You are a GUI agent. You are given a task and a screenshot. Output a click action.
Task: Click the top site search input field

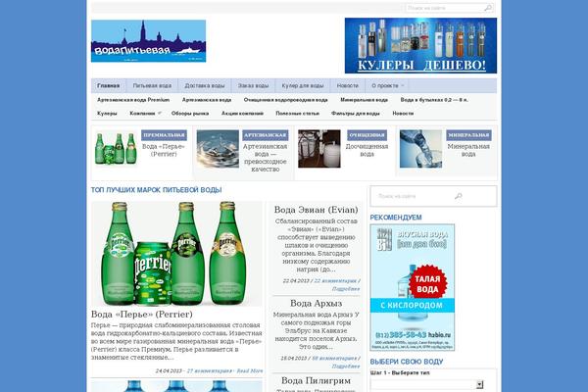[x=445, y=8]
